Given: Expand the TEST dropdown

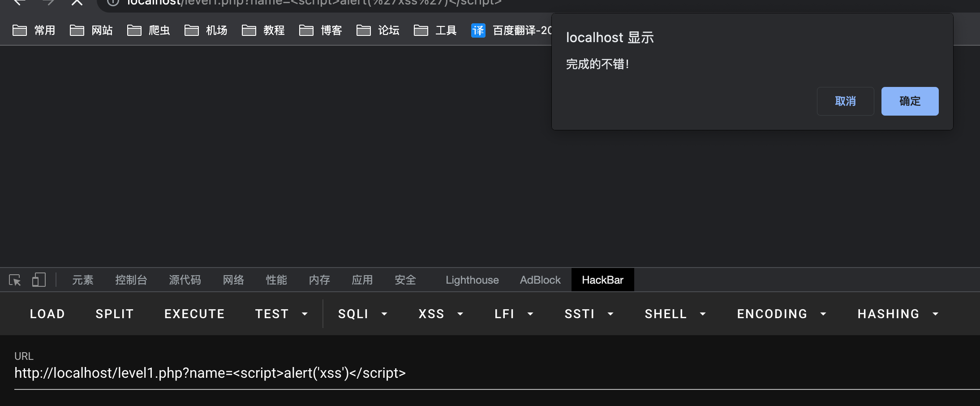Looking at the screenshot, I should [281, 314].
